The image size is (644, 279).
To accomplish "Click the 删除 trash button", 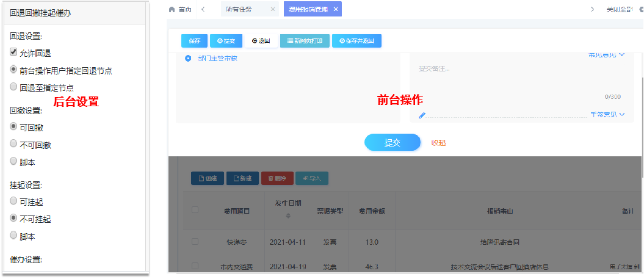I will click(x=277, y=178).
